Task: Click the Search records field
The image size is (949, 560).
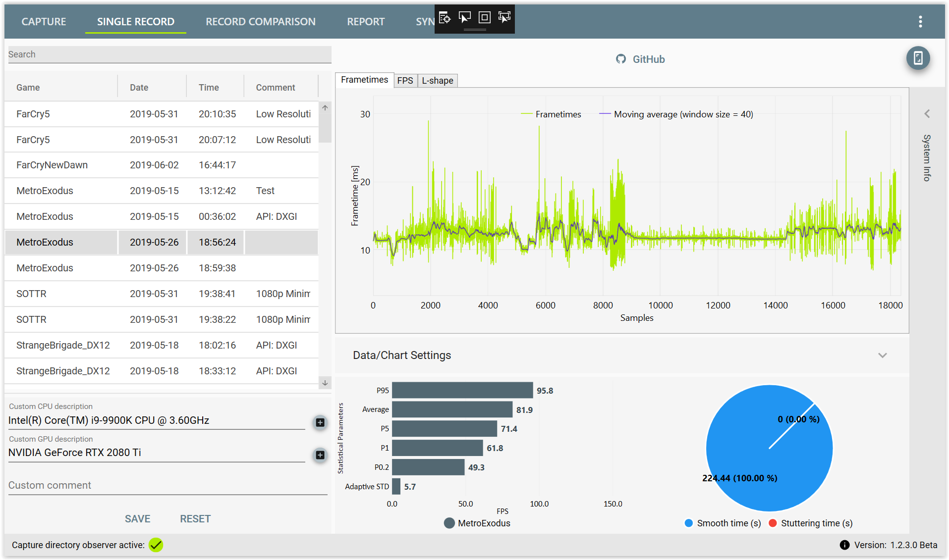Action: (169, 54)
